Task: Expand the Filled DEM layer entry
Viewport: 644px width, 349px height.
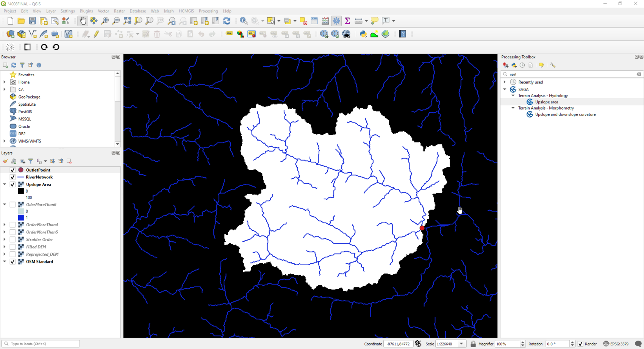Action: (x=4, y=247)
